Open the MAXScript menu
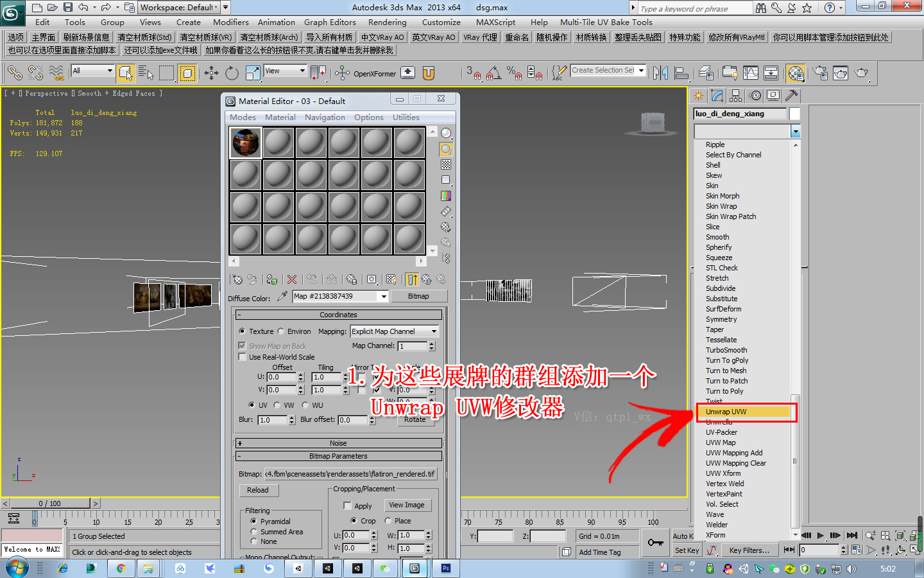 [495, 22]
